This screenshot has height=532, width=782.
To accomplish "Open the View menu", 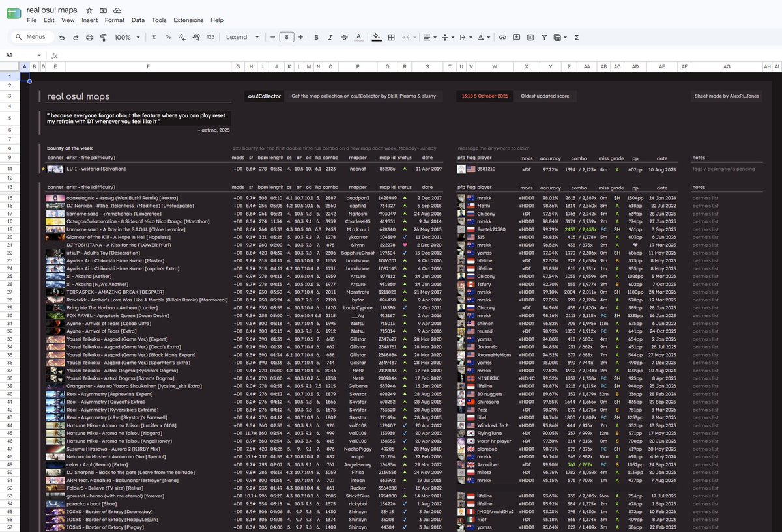I will click(68, 20).
